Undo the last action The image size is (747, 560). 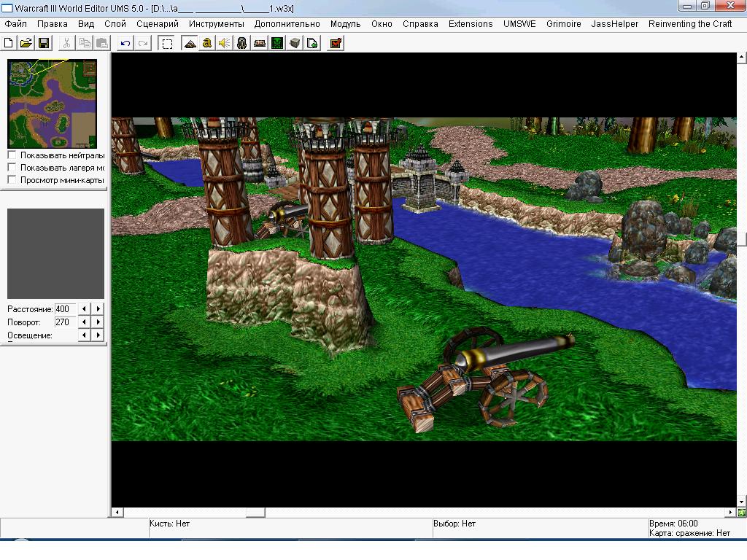(125, 43)
